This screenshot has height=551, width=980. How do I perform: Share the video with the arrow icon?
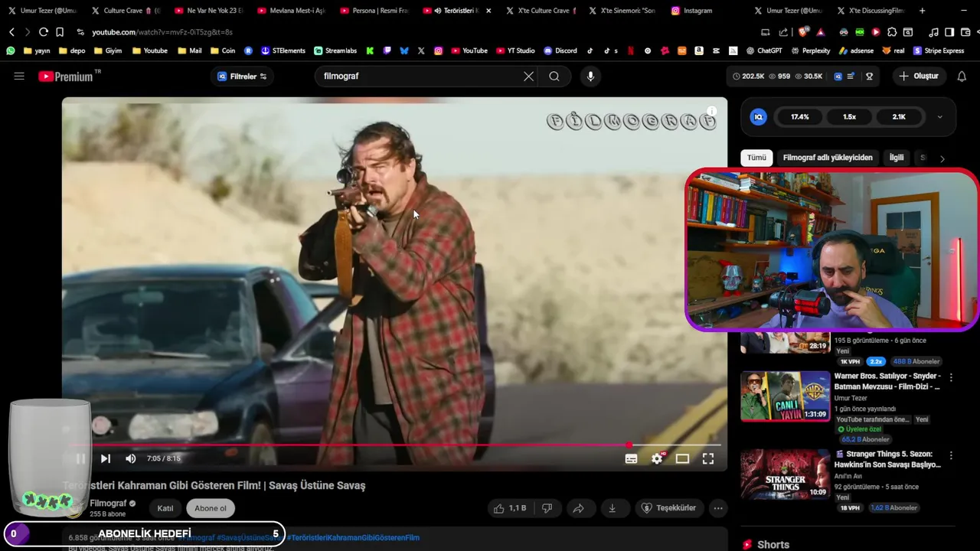tap(579, 508)
